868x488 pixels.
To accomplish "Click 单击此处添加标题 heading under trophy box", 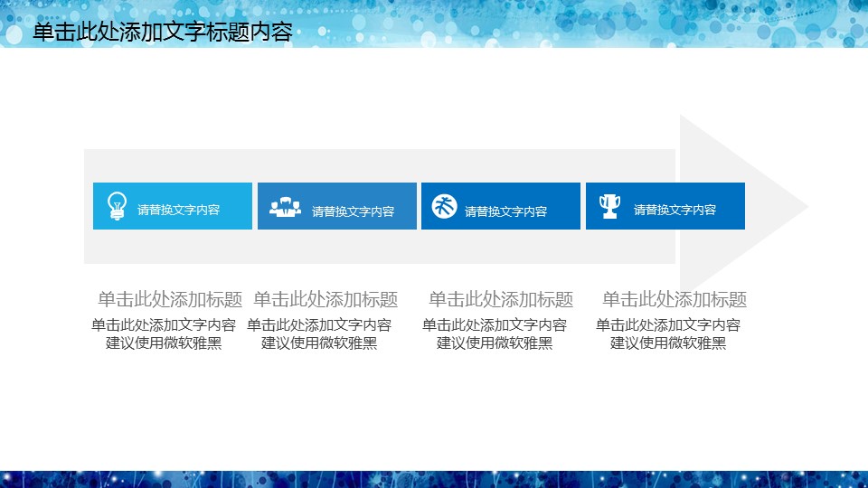I will coord(675,299).
